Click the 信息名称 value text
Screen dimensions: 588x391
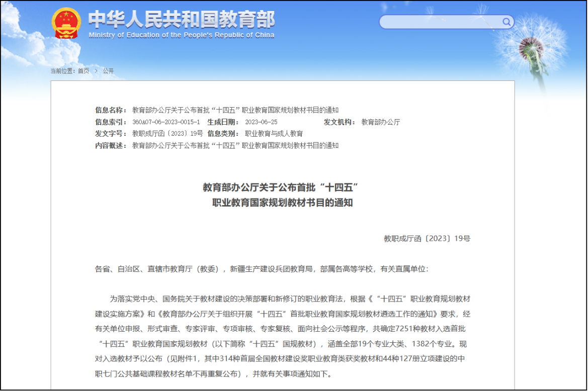click(x=235, y=110)
